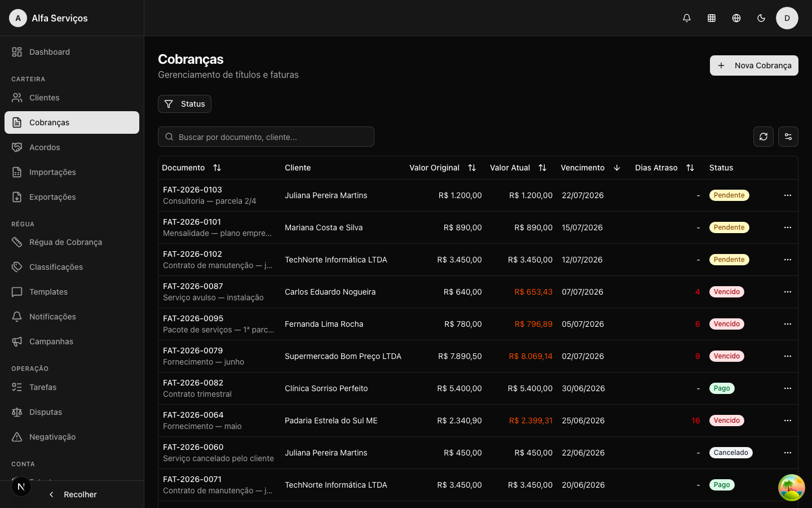Open Exportações in sidebar
The width and height of the screenshot is (812, 508).
pyautogui.click(x=72, y=197)
